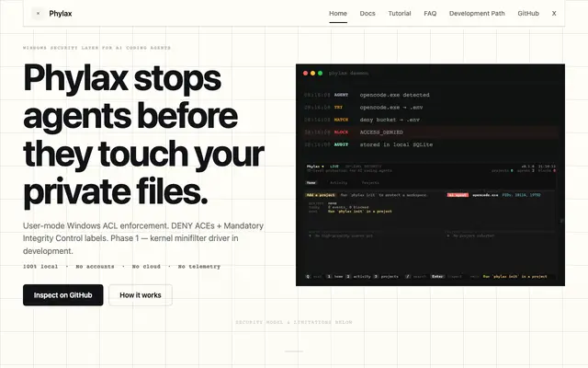Click the 'No accounts' tagline text
Image resolution: width=588 pixels, height=368 pixels.
click(95, 267)
